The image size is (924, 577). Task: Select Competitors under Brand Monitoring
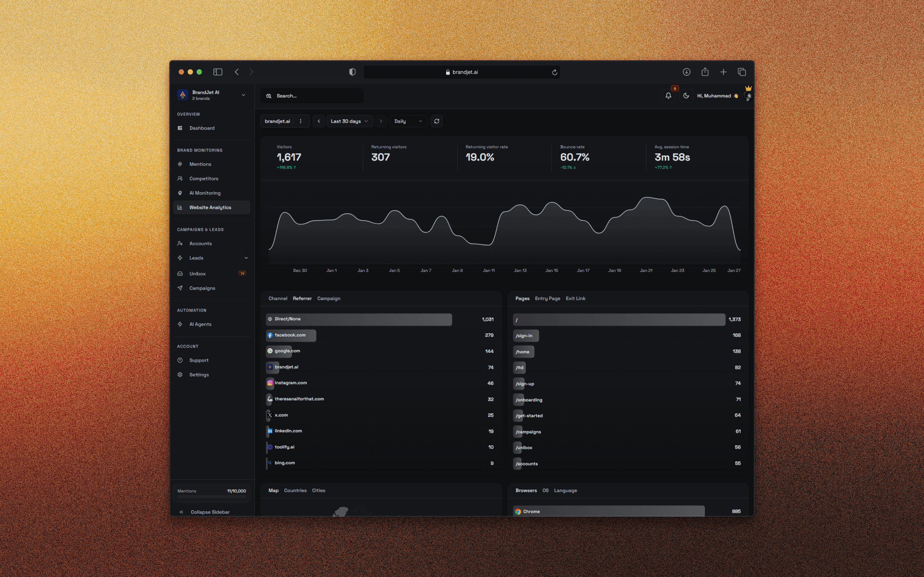pos(204,178)
